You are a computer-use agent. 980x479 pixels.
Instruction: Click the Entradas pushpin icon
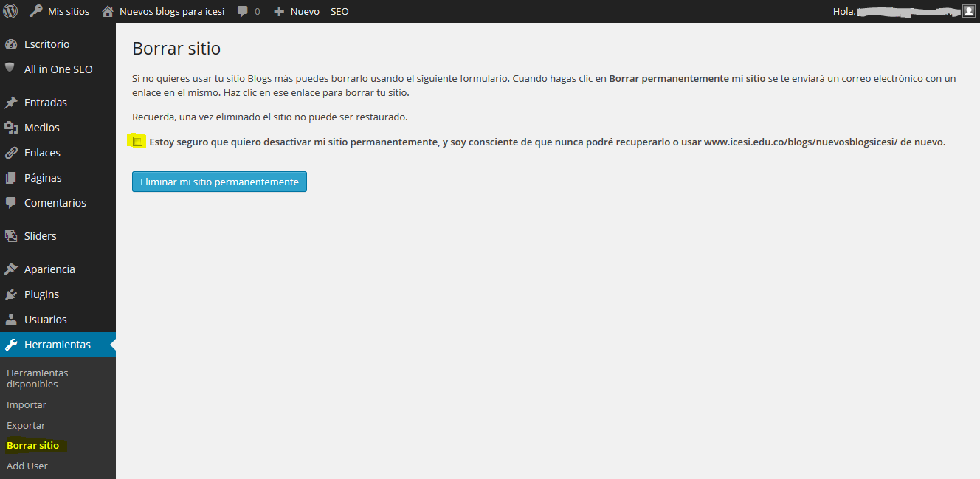point(11,103)
